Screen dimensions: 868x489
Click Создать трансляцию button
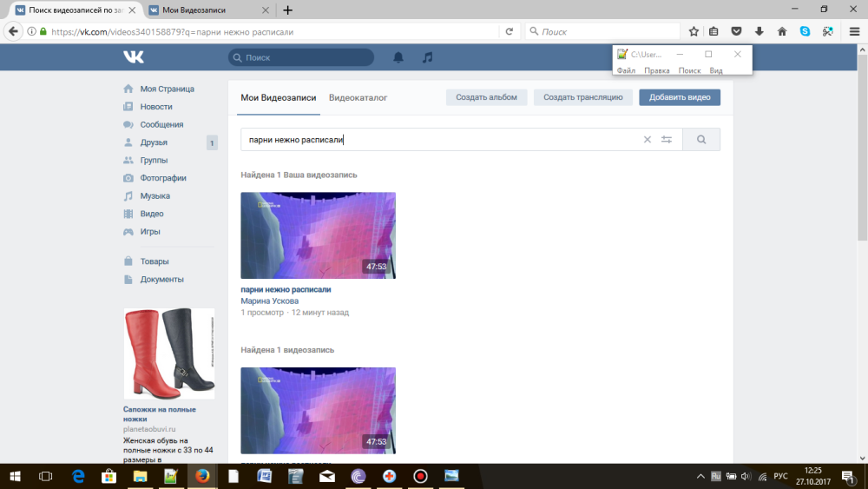tap(582, 97)
